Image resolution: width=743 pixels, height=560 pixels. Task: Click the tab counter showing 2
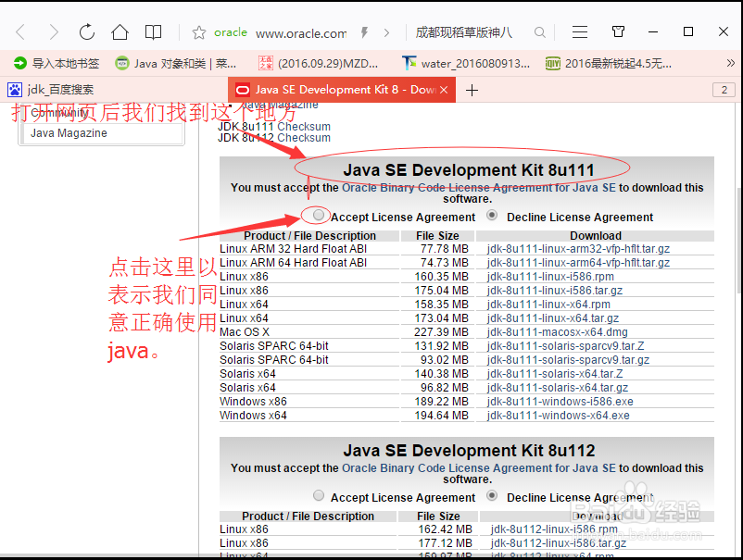[724, 90]
